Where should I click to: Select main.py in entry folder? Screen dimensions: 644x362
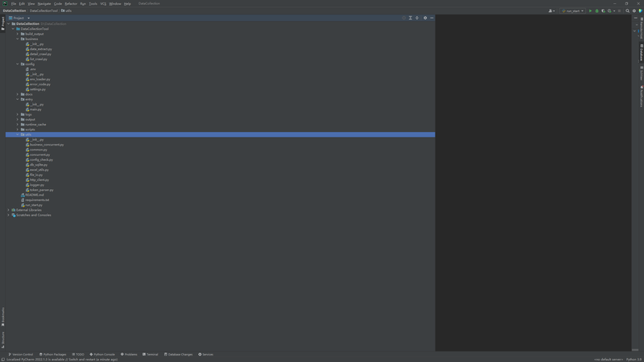point(35,109)
